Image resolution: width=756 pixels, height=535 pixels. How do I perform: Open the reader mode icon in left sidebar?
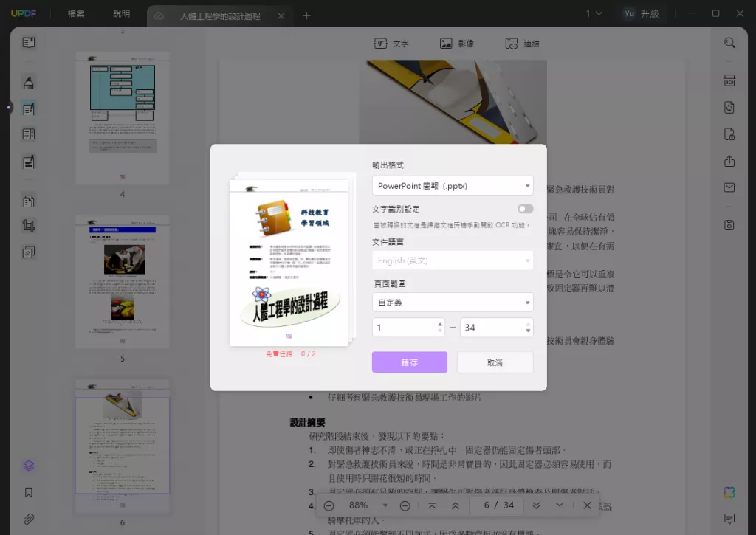pyautogui.click(x=29, y=42)
